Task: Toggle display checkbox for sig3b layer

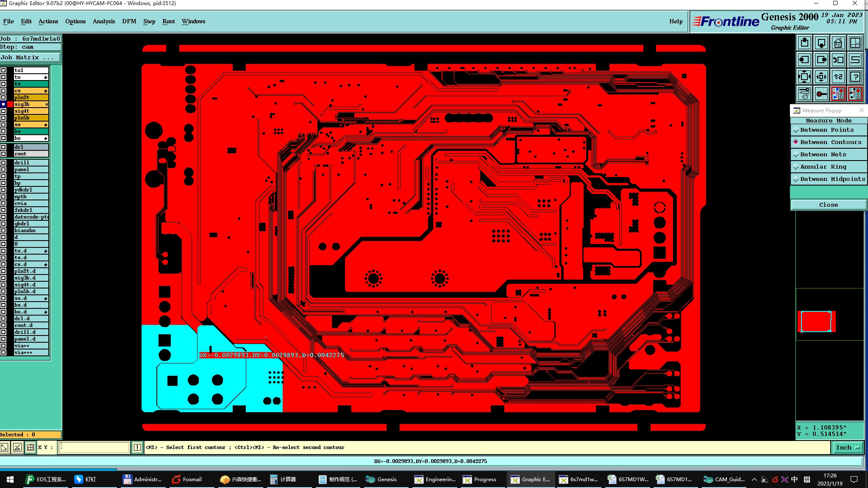Action: (3, 104)
